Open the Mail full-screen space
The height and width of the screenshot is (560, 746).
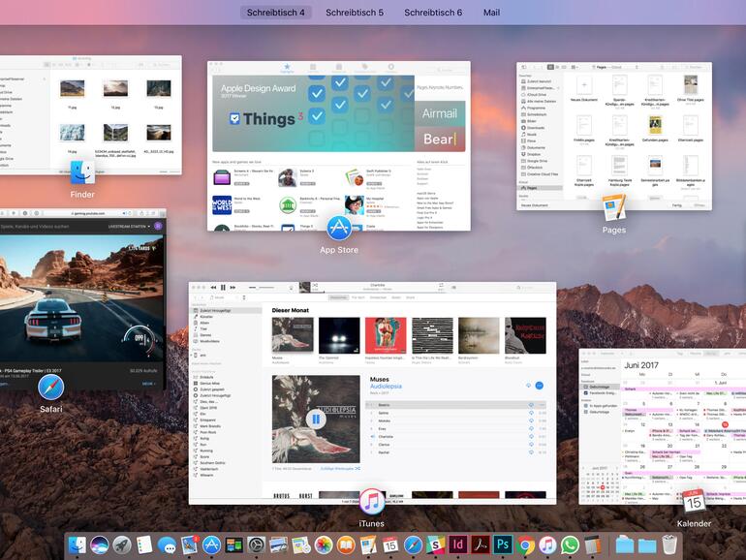point(491,13)
